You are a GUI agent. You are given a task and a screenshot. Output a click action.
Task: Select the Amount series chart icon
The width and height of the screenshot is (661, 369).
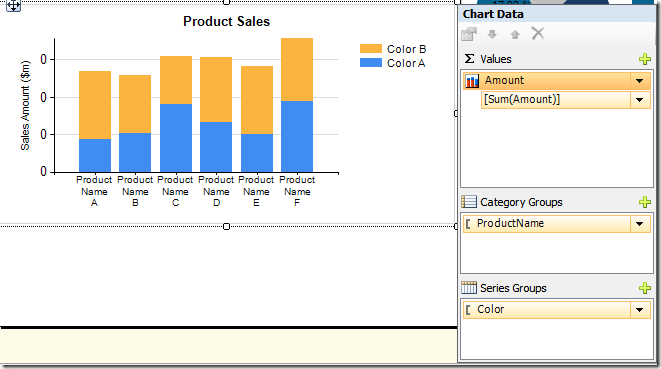click(472, 81)
